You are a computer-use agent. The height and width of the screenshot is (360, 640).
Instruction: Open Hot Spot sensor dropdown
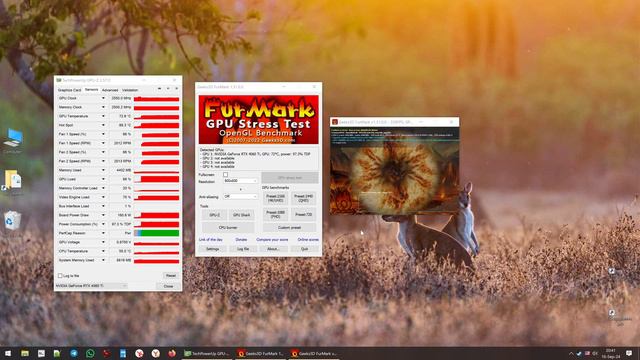click(103, 125)
